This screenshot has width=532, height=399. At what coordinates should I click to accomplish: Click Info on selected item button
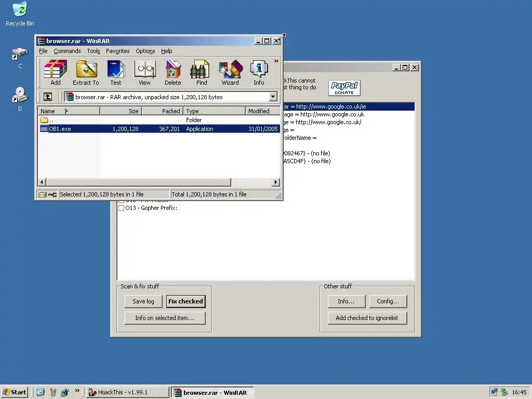click(x=165, y=318)
